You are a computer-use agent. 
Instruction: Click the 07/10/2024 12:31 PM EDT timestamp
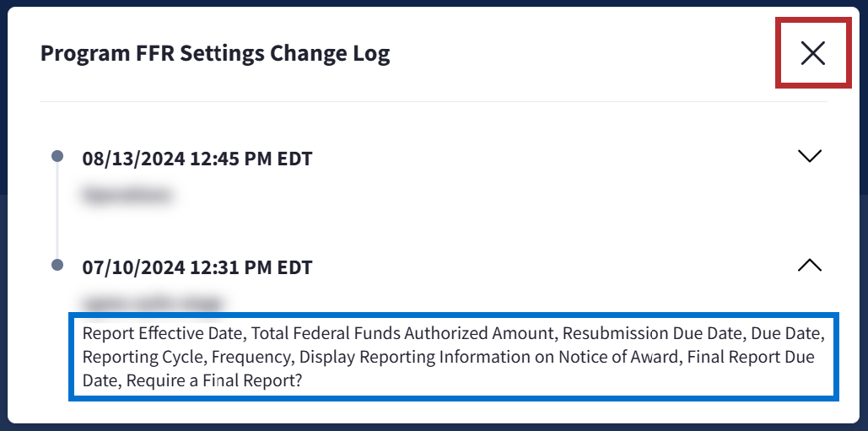point(197,267)
